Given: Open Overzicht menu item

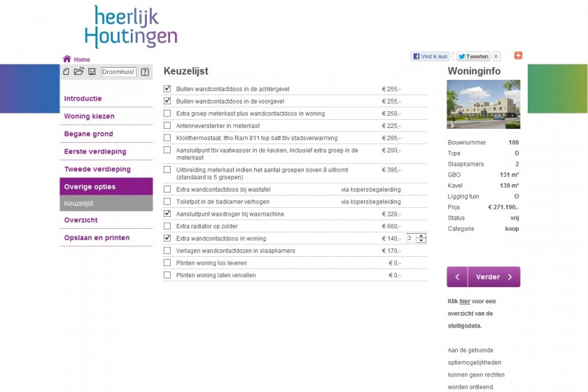Looking at the screenshot, I should click(80, 220).
